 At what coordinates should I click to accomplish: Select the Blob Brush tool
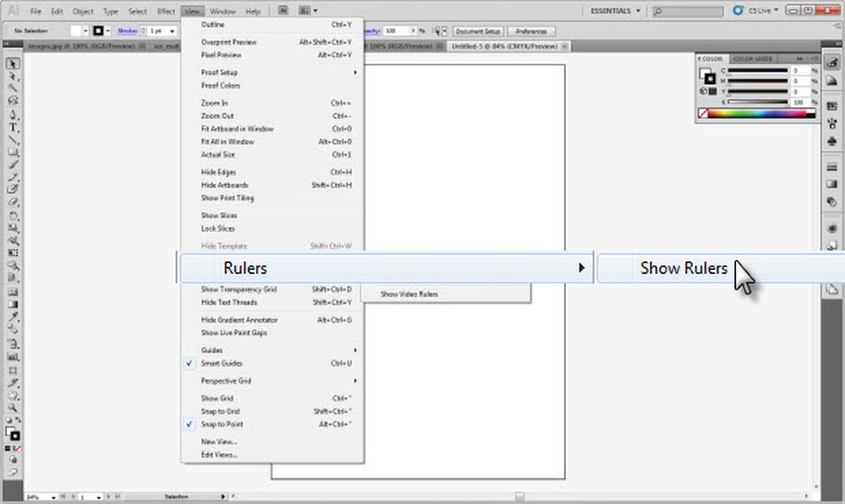pyautogui.click(x=13, y=189)
